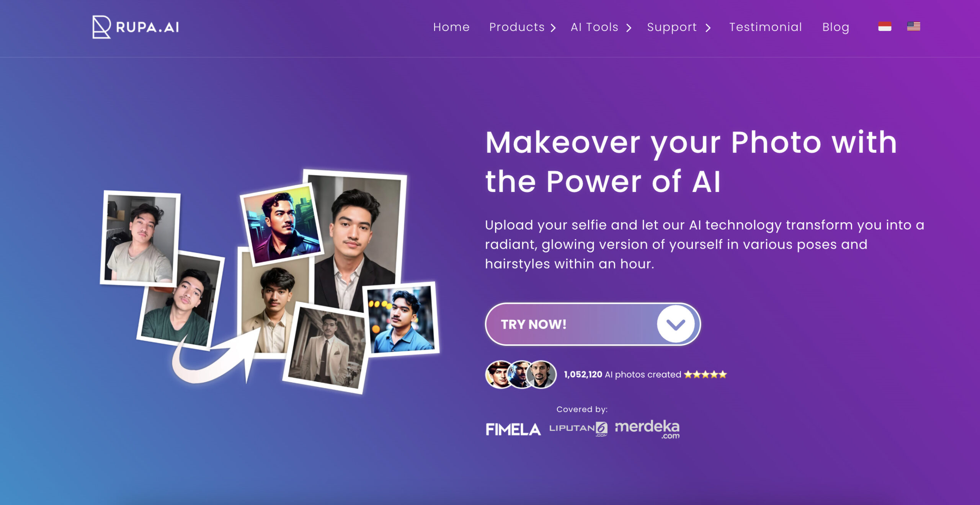
Task: Switch language with the US flag
Action: [914, 26]
